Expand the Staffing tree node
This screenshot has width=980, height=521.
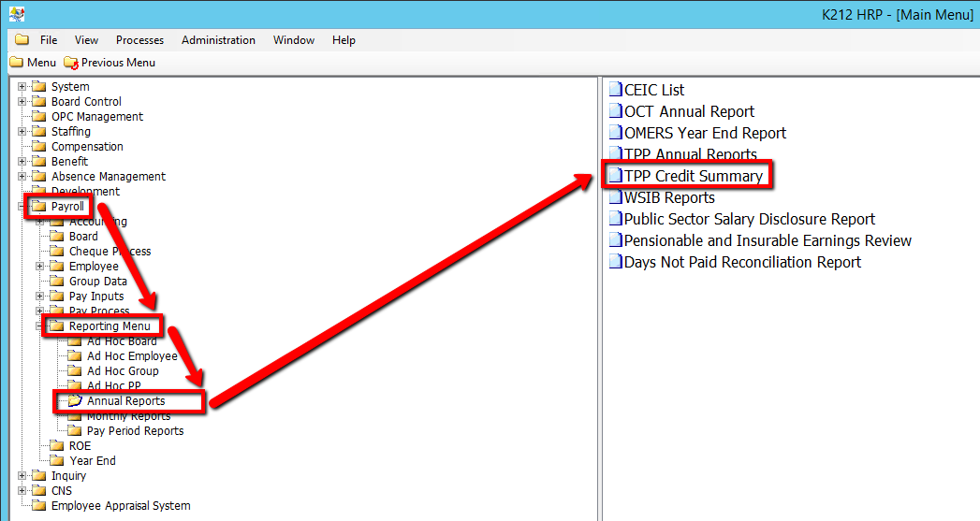click(x=22, y=132)
